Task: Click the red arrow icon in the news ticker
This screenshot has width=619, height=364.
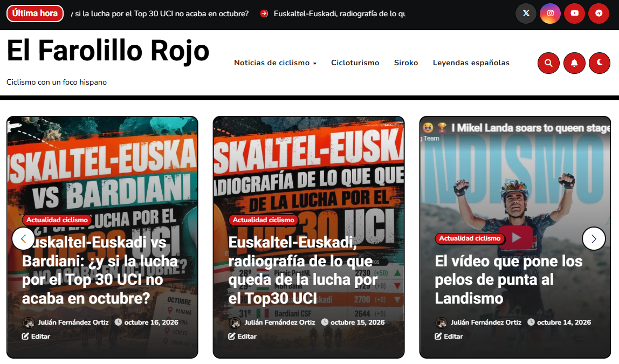Action: pos(264,13)
